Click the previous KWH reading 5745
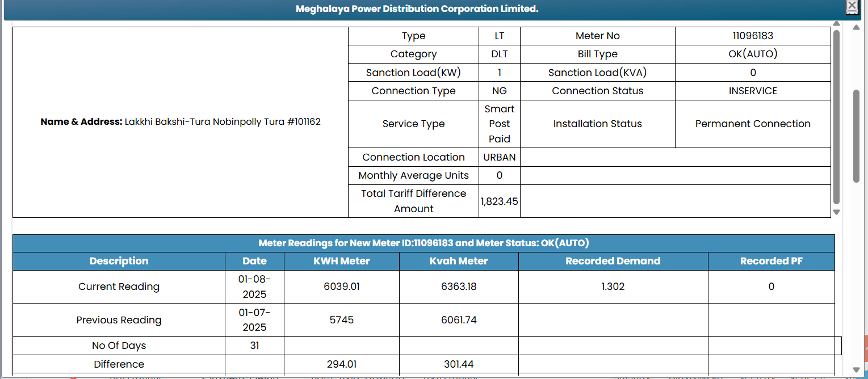 click(342, 320)
